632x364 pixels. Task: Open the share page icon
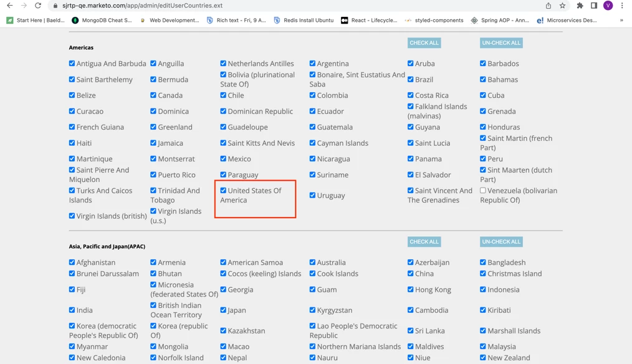(548, 6)
